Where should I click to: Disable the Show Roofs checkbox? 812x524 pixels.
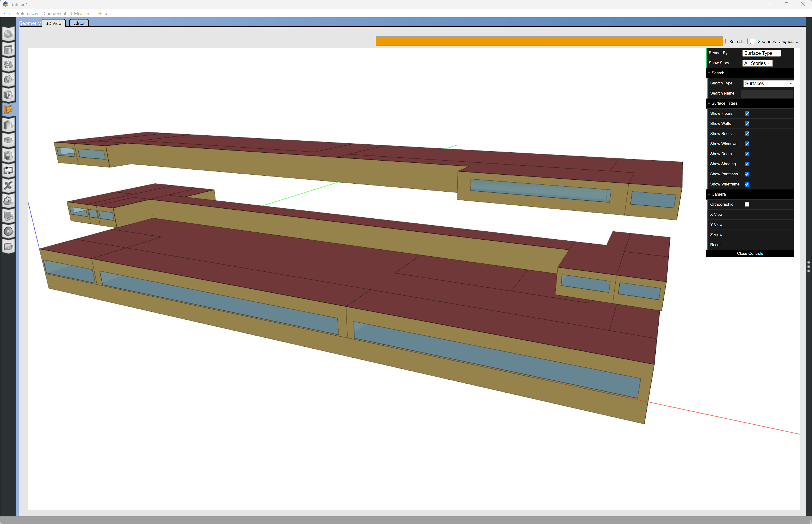coord(747,134)
